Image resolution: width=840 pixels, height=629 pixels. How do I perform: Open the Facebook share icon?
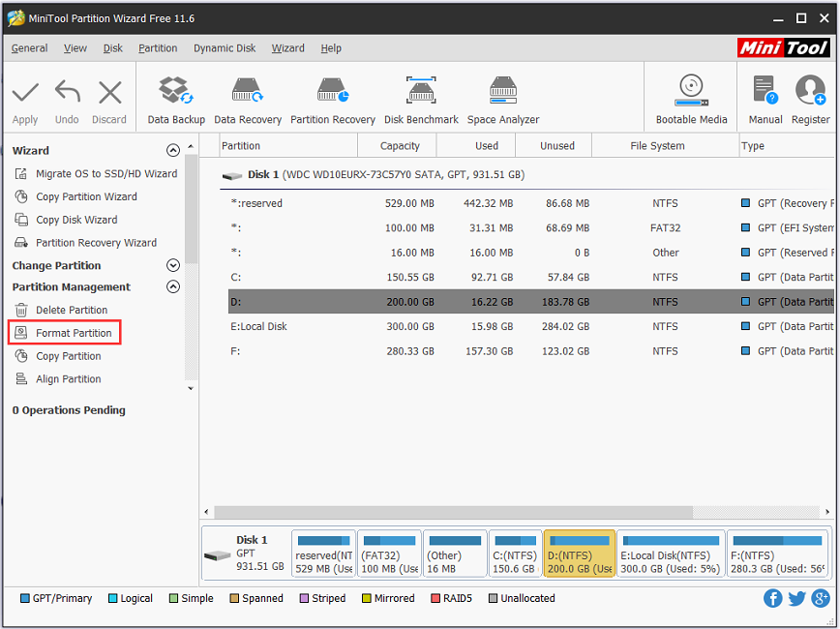point(772,598)
